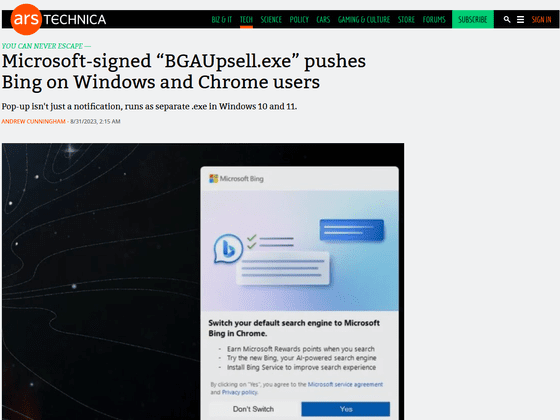Open the Ars Technica logo home link

(x=58, y=19)
